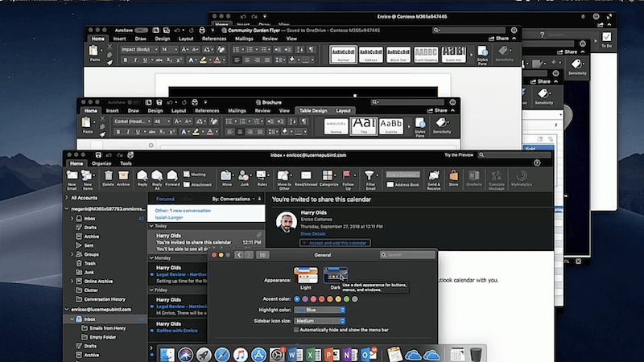Click Share in Community Garden Flyer window
The image size is (644, 362).
pyautogui.click(x=499, y=39)
